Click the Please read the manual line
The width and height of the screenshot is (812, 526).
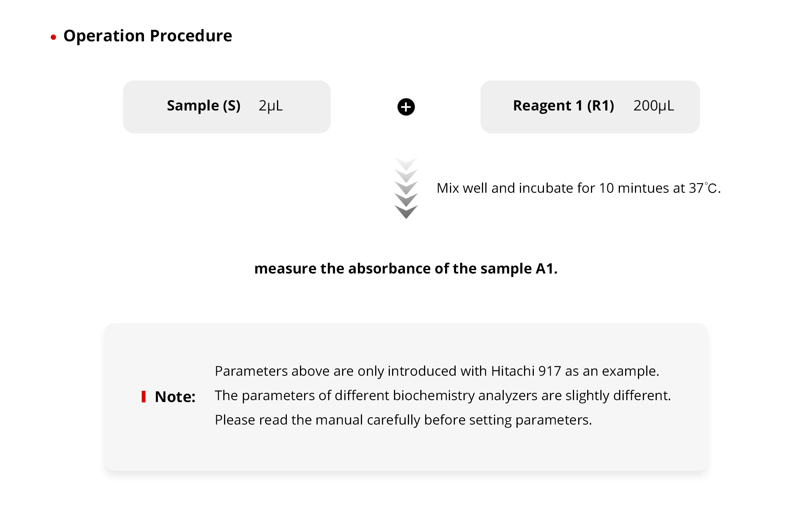[403, 420]
